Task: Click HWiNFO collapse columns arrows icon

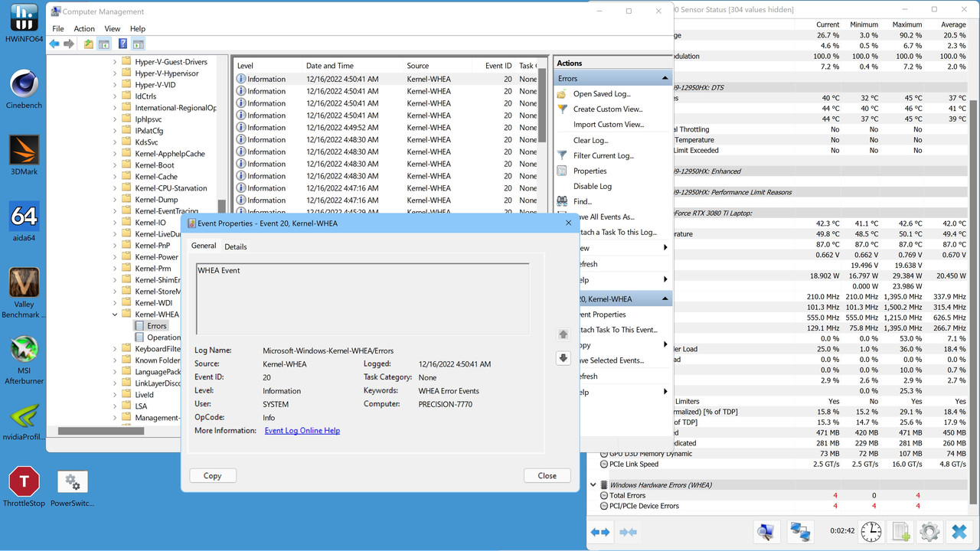Action: 628,532
